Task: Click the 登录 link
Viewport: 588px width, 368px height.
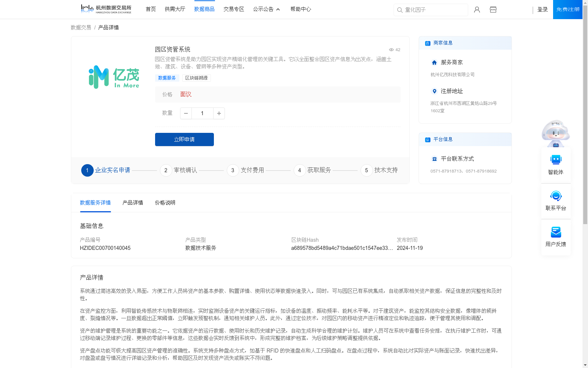Action: point(542,10)
